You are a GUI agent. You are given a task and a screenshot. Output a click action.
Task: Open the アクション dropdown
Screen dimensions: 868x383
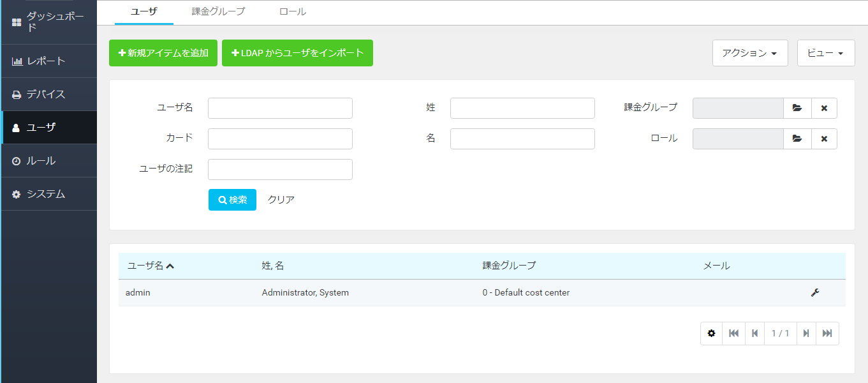tap(750, 53)
